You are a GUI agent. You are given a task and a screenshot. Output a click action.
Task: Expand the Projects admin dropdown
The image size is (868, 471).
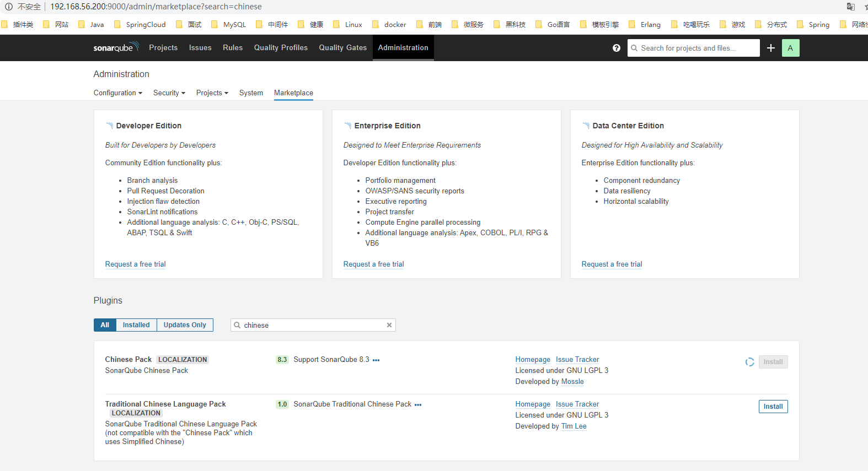click(x=212, y=93)
